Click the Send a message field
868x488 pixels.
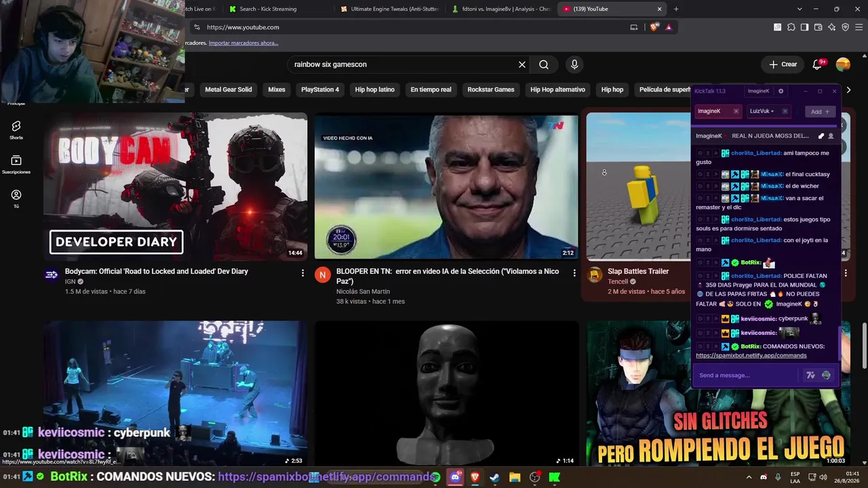(x=746, y=375)
